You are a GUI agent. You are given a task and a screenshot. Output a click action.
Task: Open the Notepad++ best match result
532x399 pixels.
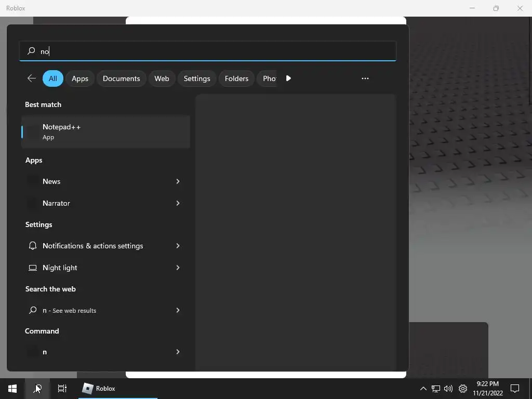(x=105, y=131)
